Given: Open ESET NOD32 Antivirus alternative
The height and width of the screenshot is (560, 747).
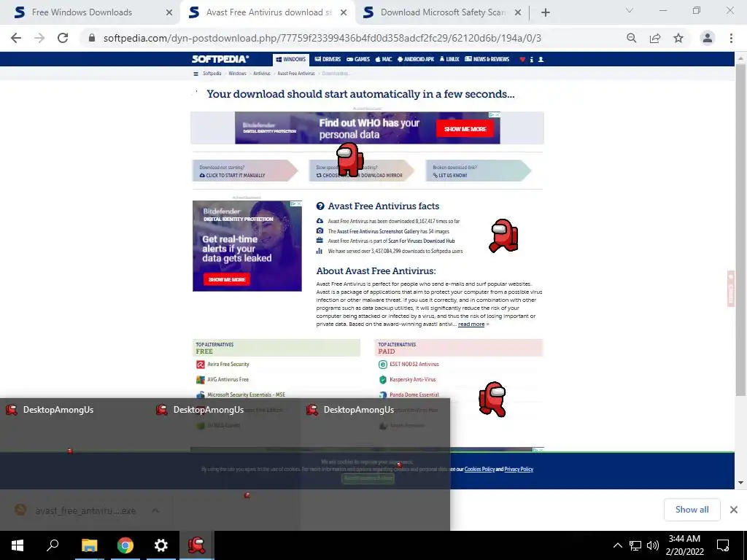Looking at the screenshot, I should coord(414,365).
